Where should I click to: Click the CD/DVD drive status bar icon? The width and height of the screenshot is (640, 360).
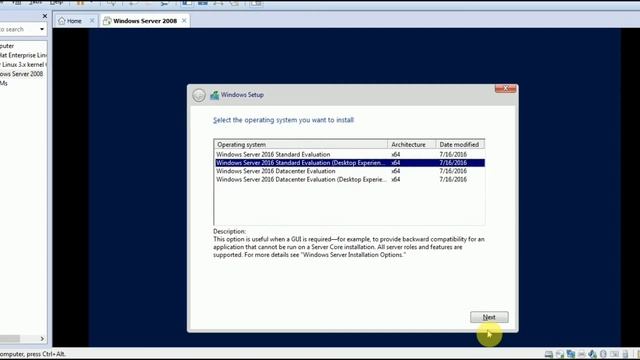click(560, 354)
